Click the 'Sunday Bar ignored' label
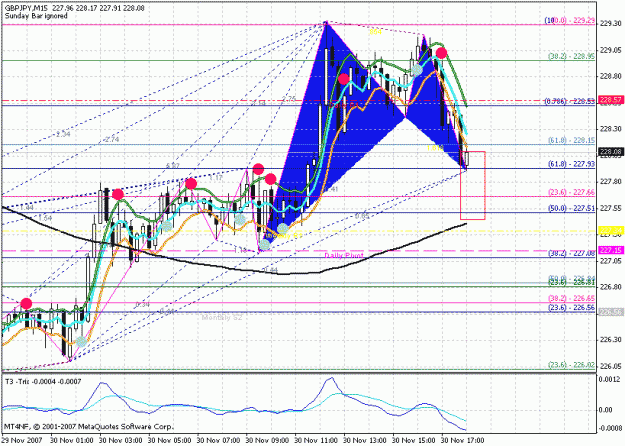The height and width of the screenshot is (446, 625). pos(36,16)
